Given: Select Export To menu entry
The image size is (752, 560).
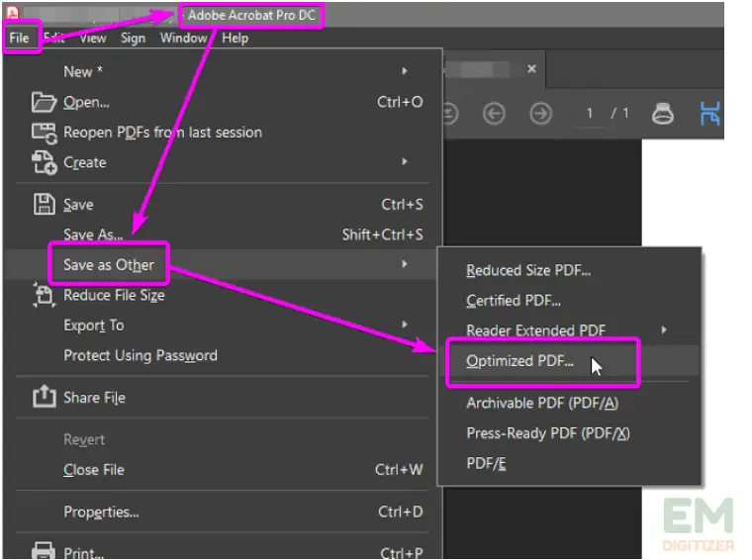Looking at the screenshot, I should [94, 326].
